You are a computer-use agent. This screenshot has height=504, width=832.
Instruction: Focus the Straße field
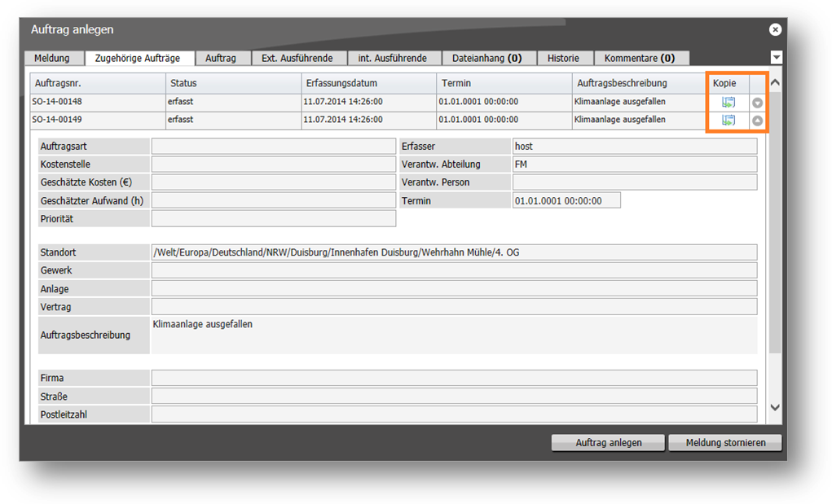[x=454, y=396]
